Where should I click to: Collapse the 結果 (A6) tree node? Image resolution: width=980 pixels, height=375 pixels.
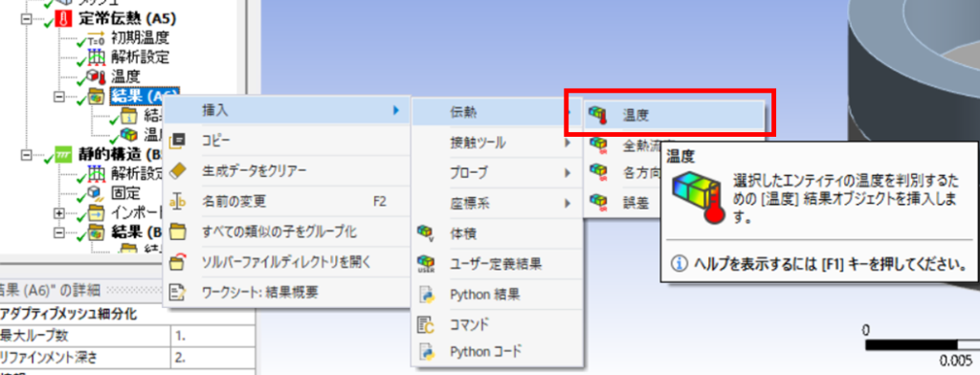[x=60, y=97]
